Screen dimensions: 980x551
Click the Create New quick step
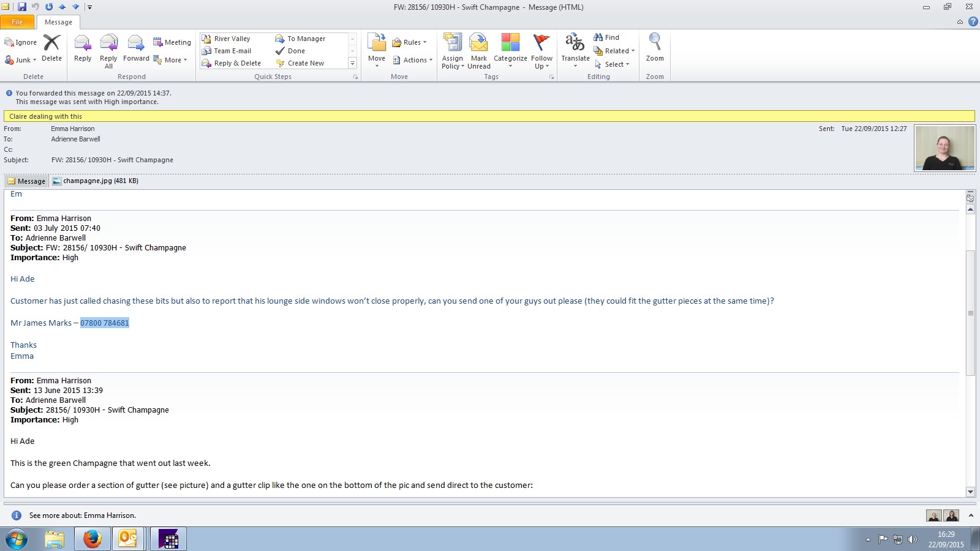pyautogui.click(x=300, y=63)
